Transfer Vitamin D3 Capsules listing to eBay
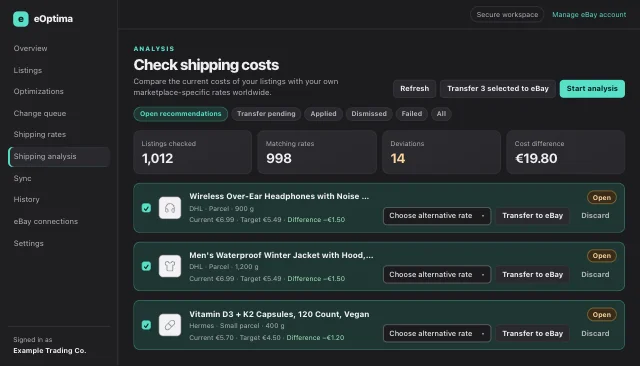This screenshot has width=640, height=366. (532, 333)
